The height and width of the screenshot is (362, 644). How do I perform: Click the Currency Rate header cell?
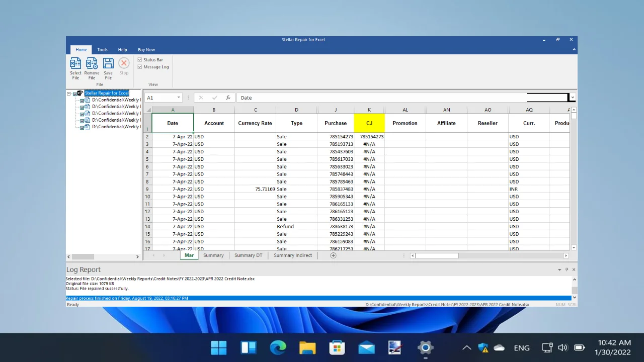(255, 123)
